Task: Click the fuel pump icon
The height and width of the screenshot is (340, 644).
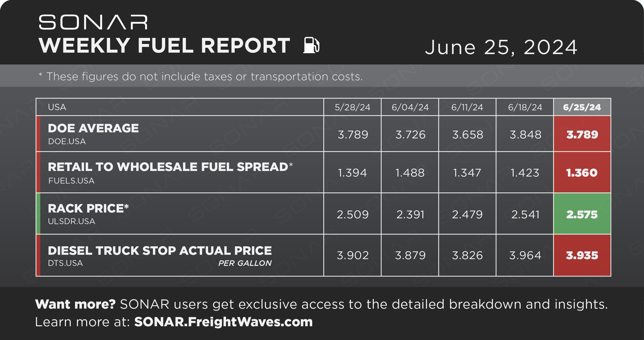Action: tap(311, 45)
